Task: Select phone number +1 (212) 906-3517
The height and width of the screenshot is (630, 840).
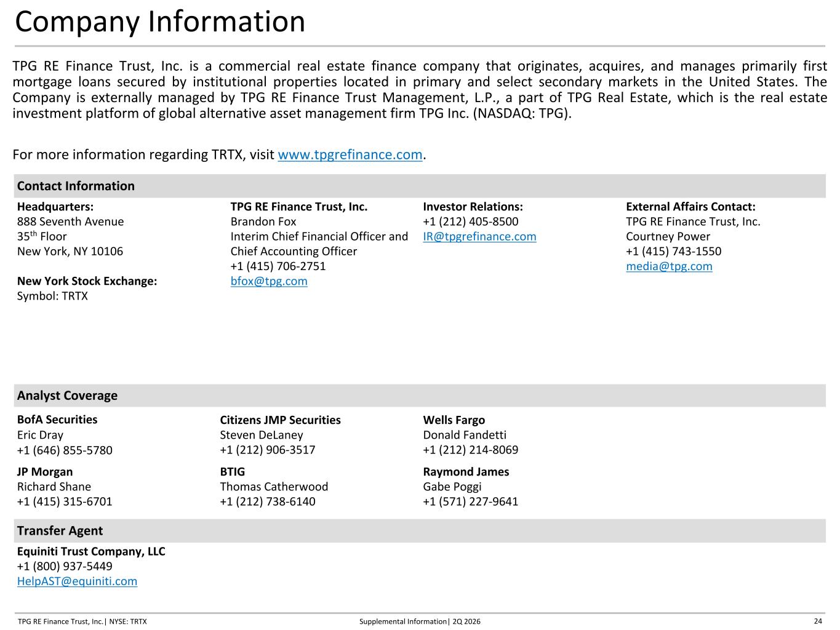Action: (268, 450)
